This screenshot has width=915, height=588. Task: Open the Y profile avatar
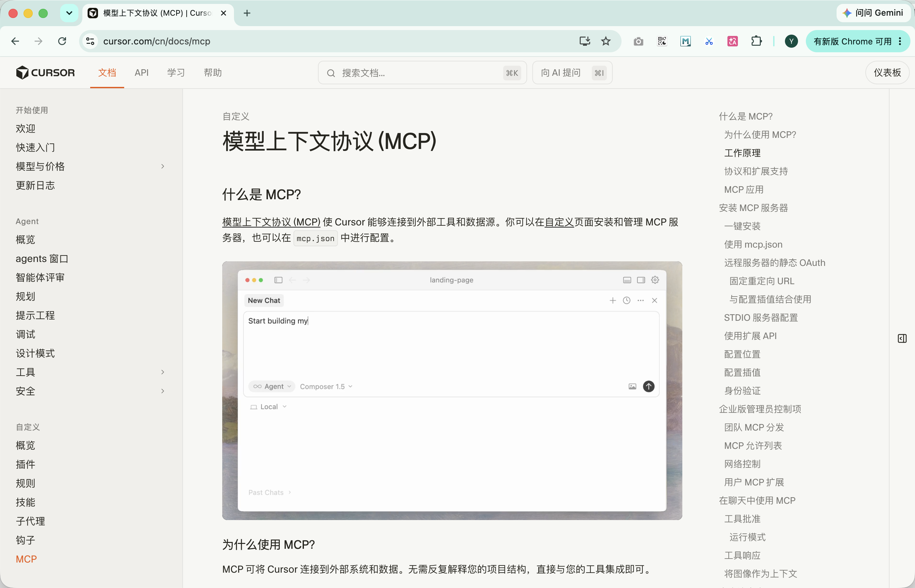tap(791, 41)
